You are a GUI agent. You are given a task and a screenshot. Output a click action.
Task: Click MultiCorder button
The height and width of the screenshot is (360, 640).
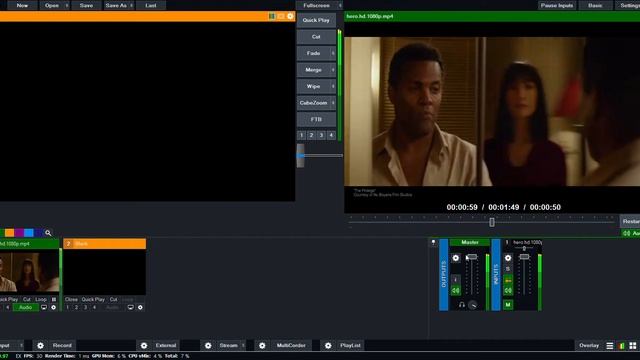click(x=291, y=345)
